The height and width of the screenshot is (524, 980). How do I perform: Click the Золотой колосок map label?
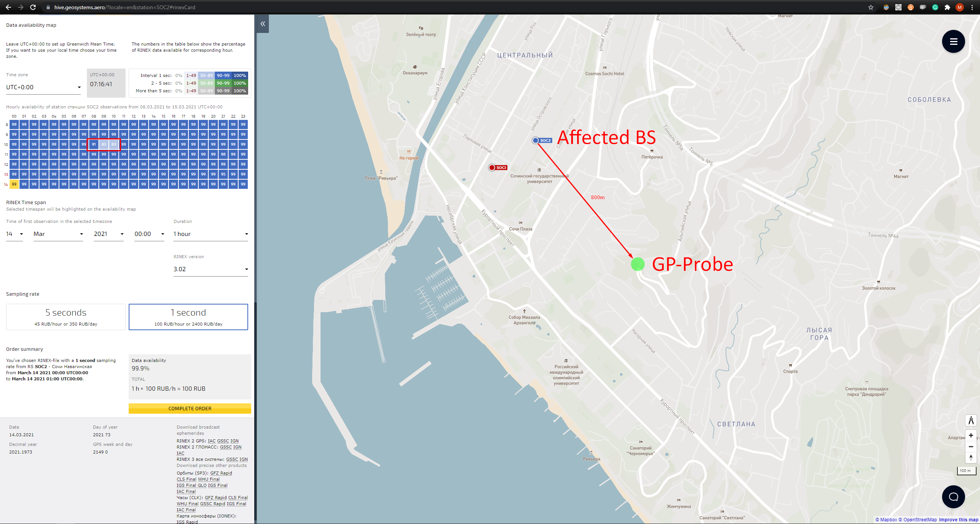tap(879, 288)
